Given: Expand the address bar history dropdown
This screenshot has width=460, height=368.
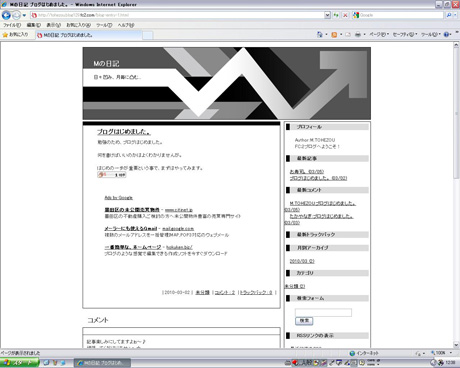Looking at the screenshot, I should (327, 15).
